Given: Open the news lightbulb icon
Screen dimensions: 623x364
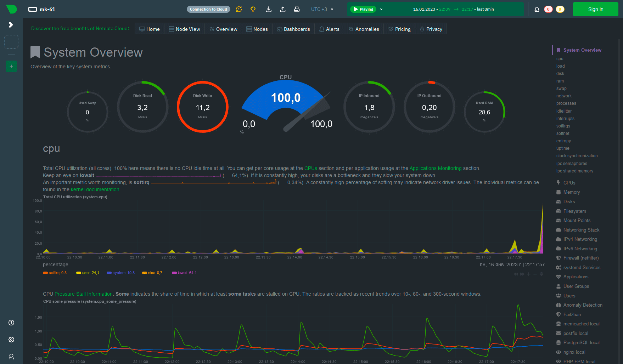Looking at the screenshot, I should click(253, 9).
